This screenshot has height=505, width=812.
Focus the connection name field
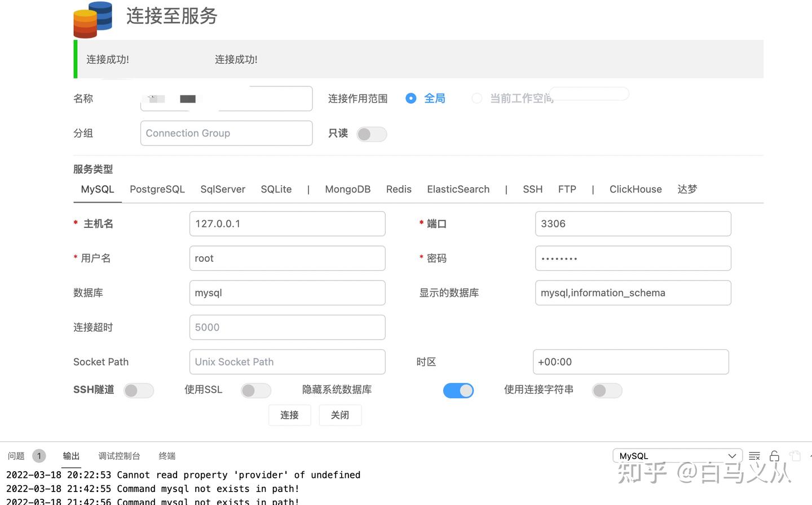(x=227, y=99)
